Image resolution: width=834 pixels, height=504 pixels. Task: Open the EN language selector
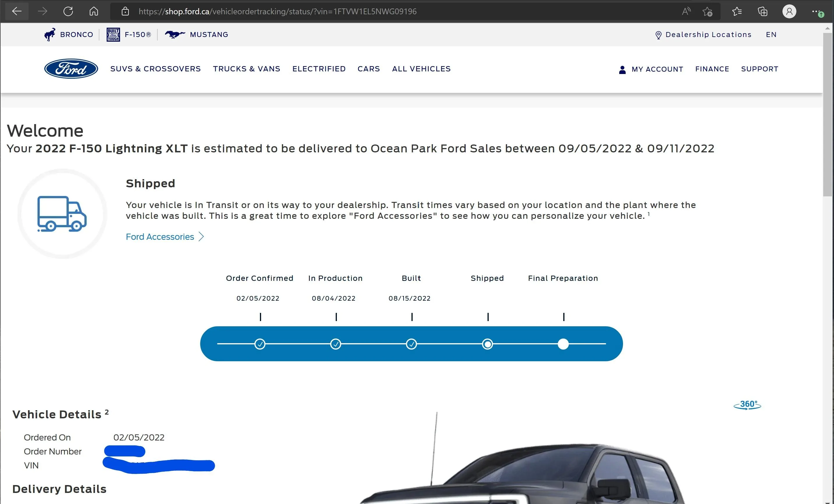[x=771, y=35]
